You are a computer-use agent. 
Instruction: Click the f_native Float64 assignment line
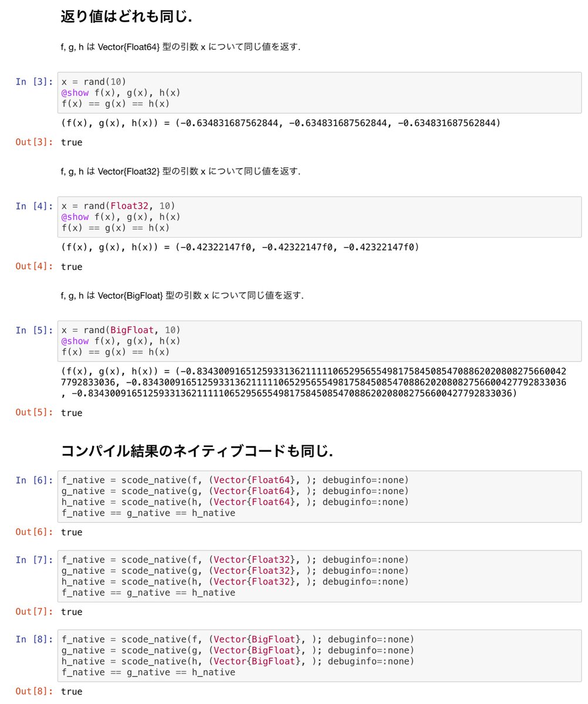(x=235, y=480)
